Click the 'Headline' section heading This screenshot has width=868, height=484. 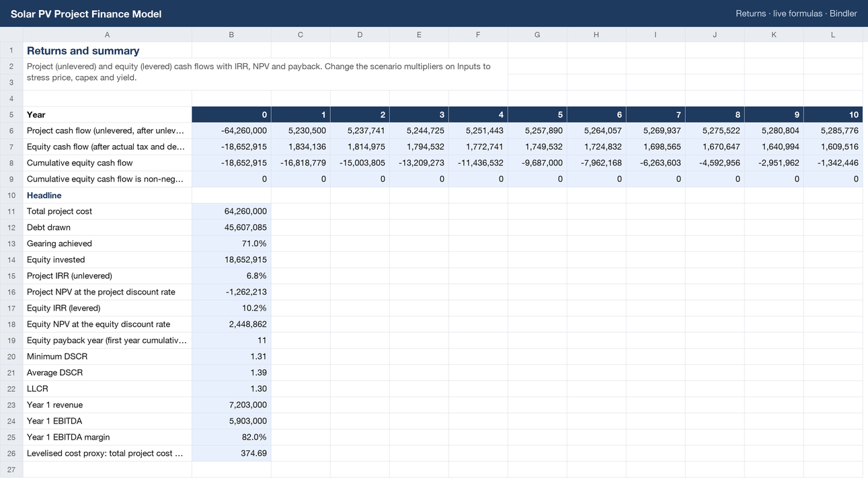coord(108,195)
